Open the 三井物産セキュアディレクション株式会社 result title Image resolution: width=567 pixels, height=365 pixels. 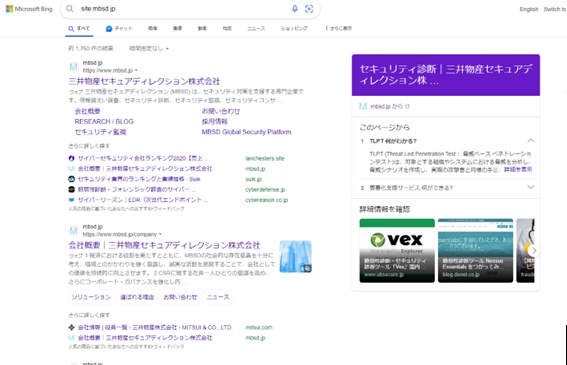144,81
